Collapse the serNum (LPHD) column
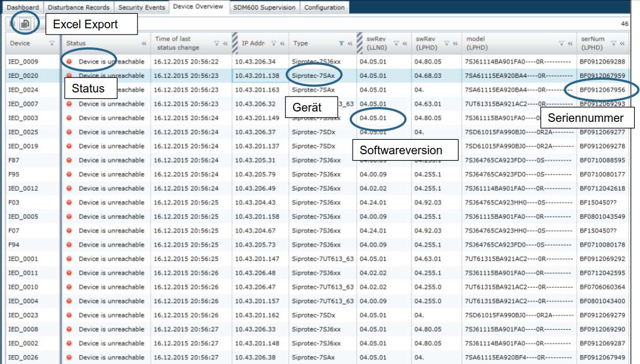 622,43
